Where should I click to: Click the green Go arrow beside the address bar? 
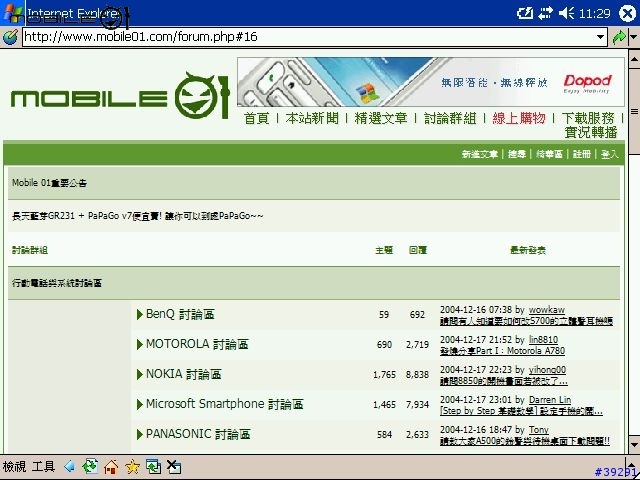pyautogui.click(x=619, y=37)
